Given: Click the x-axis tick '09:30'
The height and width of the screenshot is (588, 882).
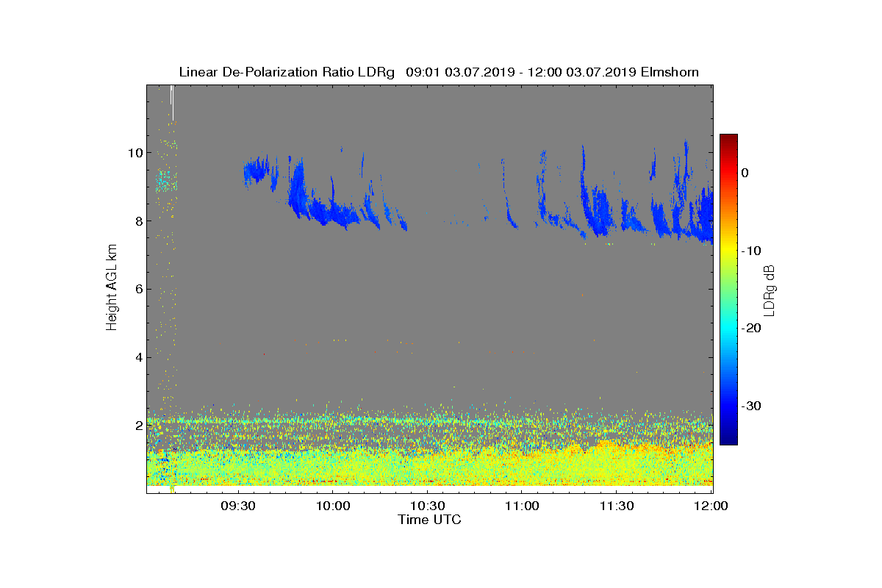Looking at the screenshot, I should point(237,506).
